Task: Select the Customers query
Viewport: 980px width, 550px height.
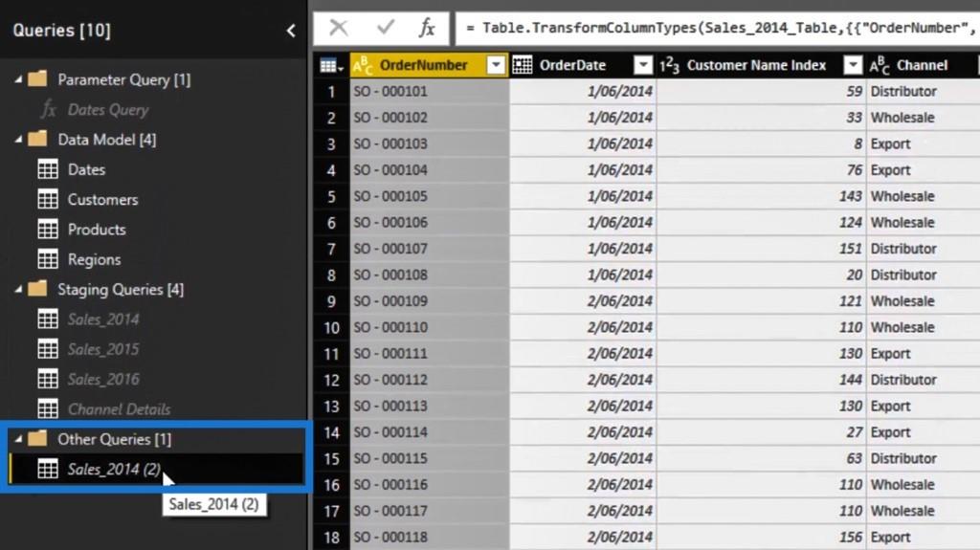Action: coord(102,199)
